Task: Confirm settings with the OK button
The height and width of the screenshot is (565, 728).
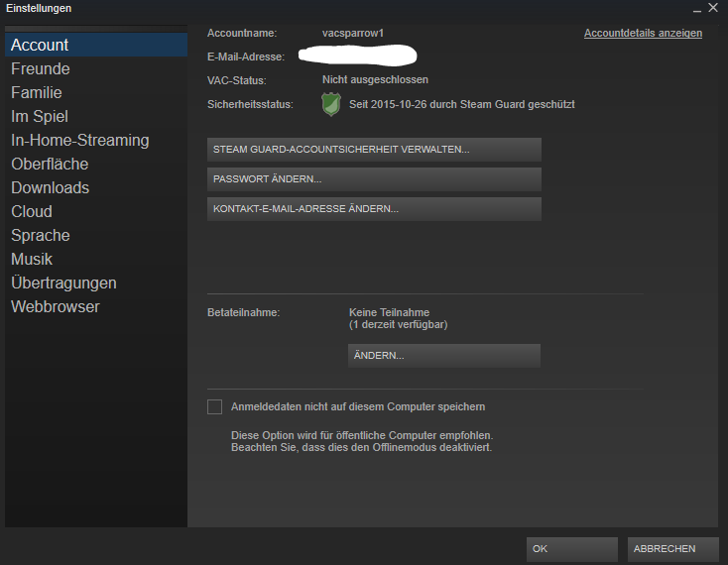Action: click(x=572, y=549)
